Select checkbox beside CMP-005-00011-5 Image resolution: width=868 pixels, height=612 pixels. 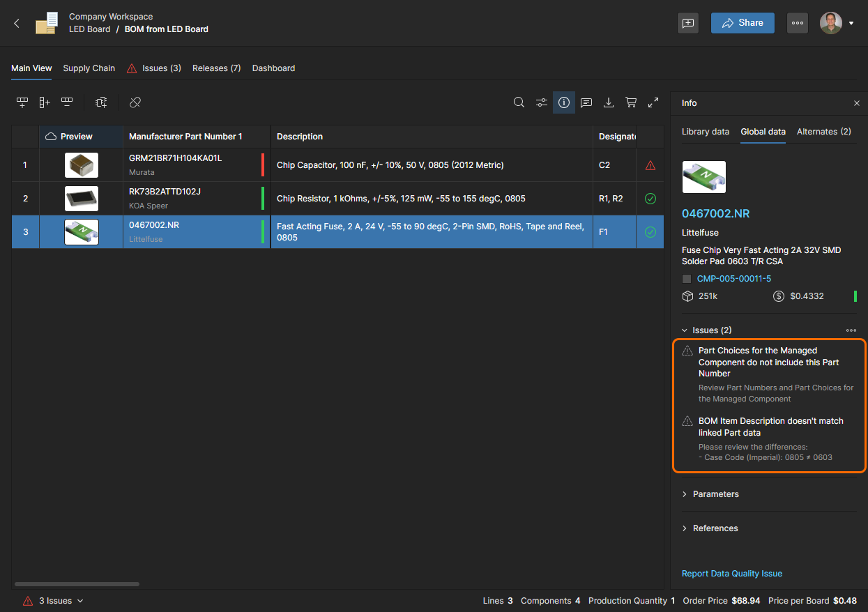687,279
